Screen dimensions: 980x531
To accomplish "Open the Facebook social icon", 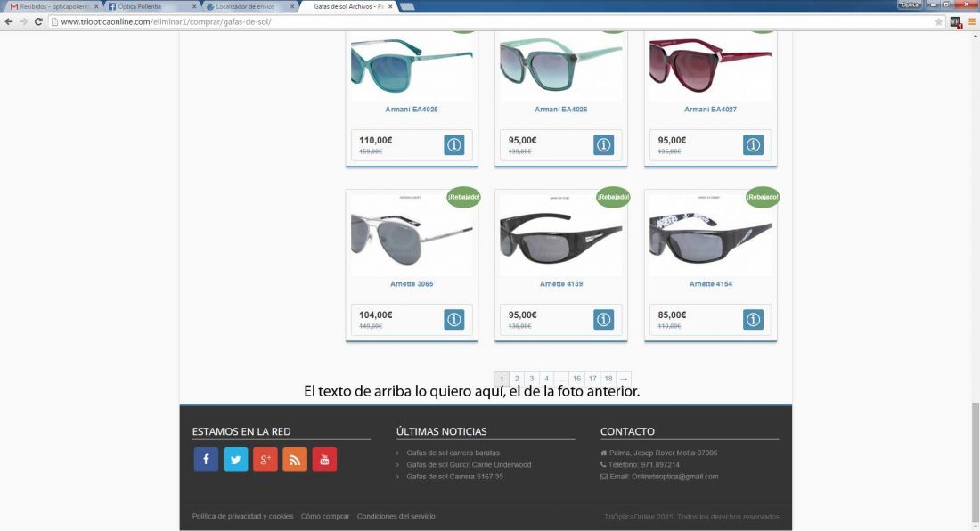I will tap(206, 459).
